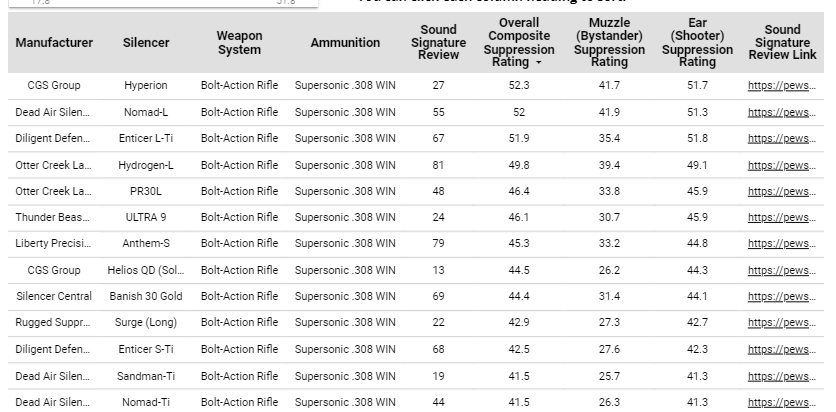Sort by the Ammunition column heading
Viewport: 836px width, 412px height.
click(x=345, y=43)
